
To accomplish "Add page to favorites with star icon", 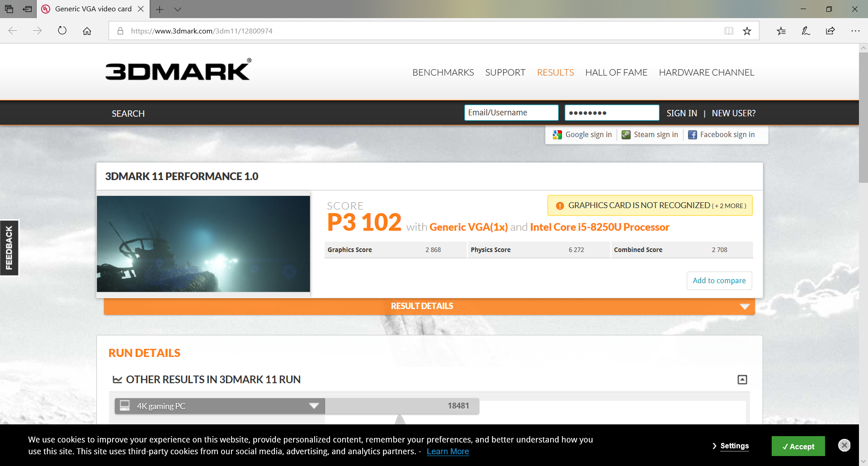I will point(747,31).
